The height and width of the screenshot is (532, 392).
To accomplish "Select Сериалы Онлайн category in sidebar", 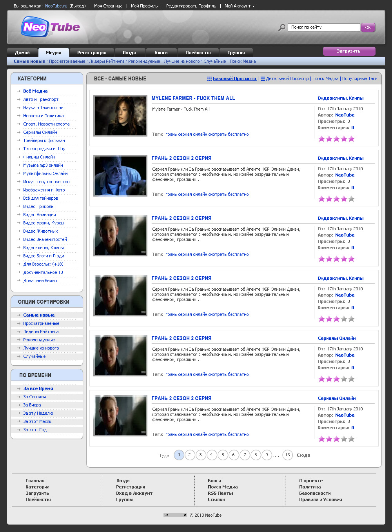I will click(40, 132).
